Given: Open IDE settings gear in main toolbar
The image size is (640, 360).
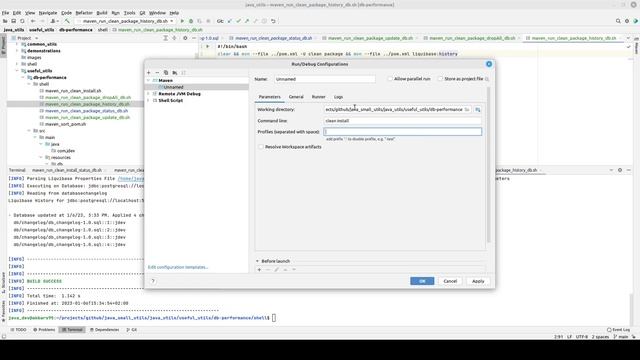Looking at the screenshot, I should (627, 21).
